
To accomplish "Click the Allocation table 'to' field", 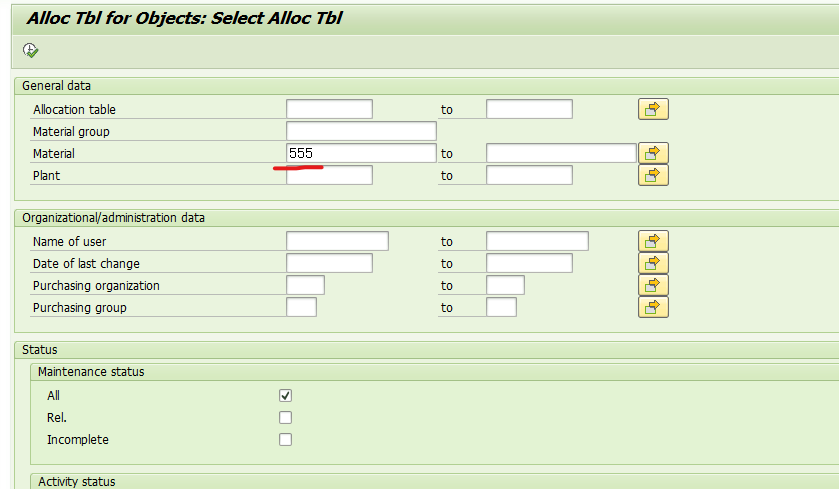I will pos(529,109).
